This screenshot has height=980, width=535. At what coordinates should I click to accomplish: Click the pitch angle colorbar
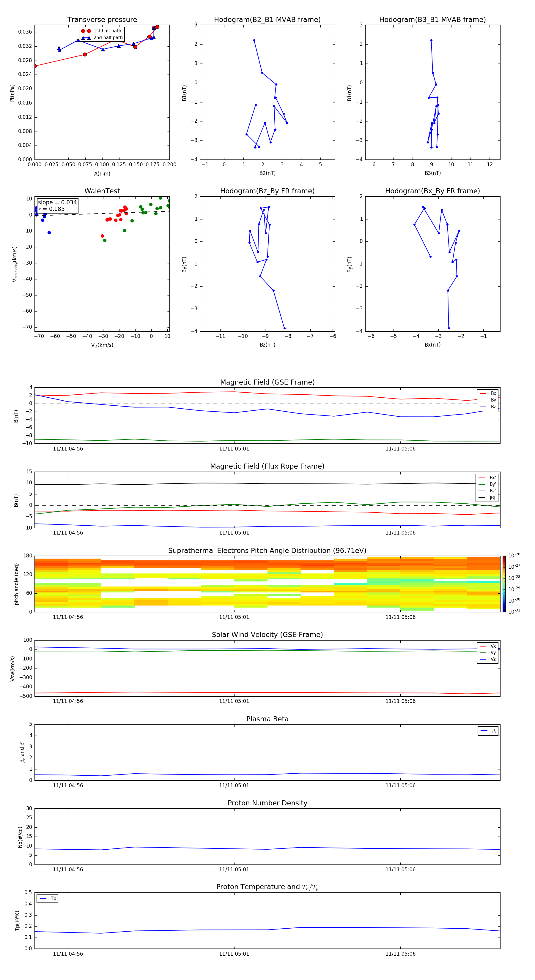coord(504,584)
